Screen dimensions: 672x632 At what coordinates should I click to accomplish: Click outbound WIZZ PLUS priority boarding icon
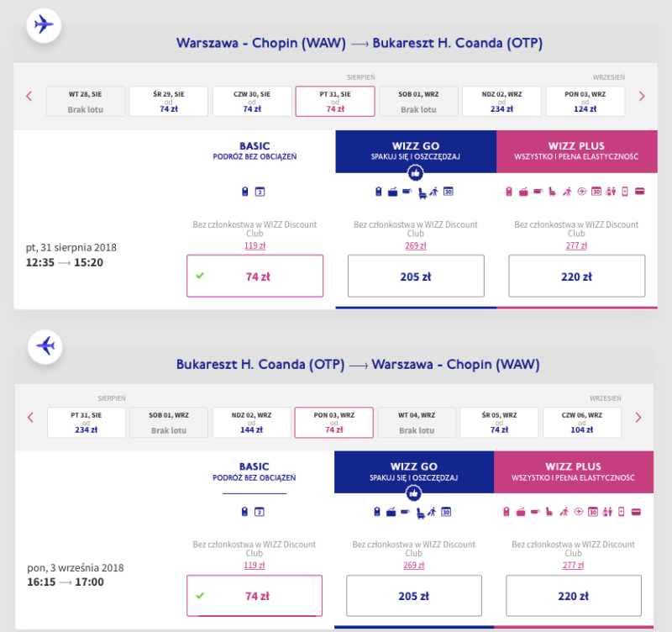[x=567, y=192]
